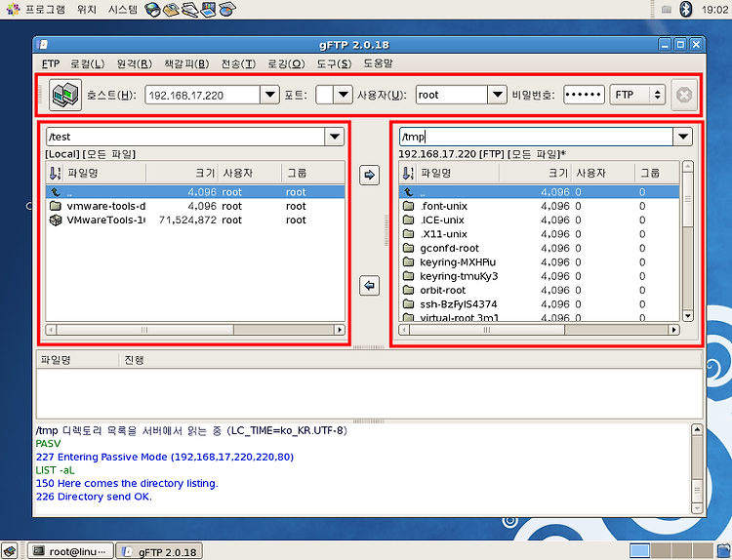Open local path /test dropdown
Image resolution: width=732 pixels, height=560 pixels.
(x=335, y=137)
